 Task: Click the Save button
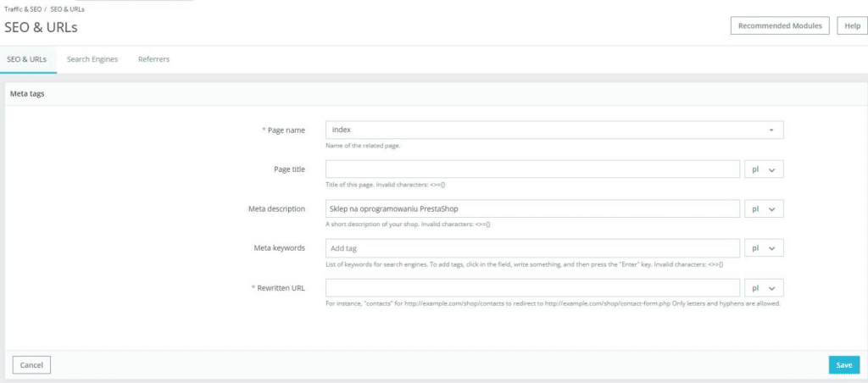[843, 364]
